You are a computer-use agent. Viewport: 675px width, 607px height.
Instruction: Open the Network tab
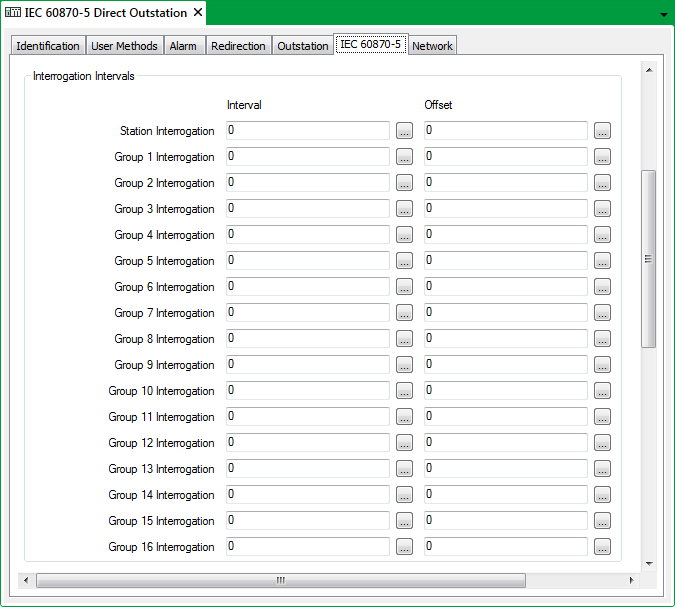pos(432,46)
